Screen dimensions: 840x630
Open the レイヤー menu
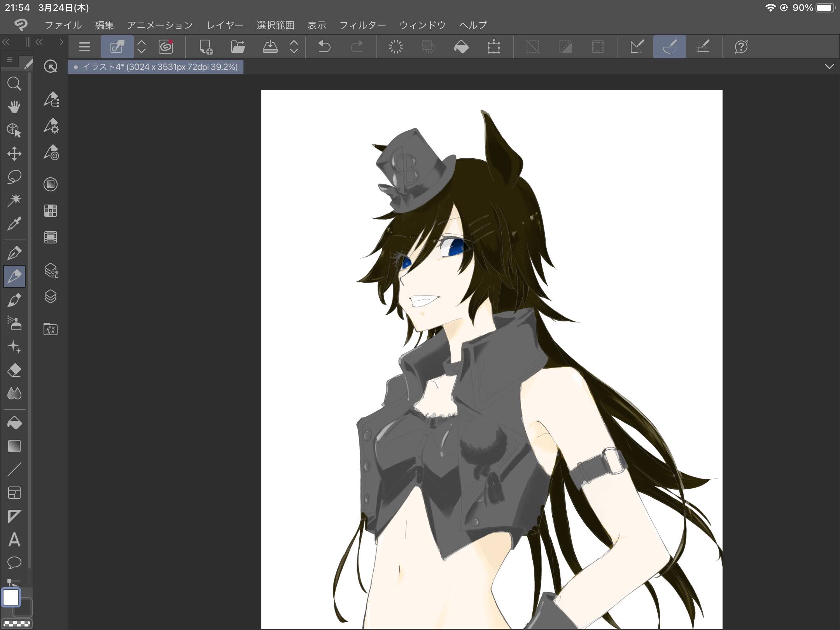click(x=225, y=25)
